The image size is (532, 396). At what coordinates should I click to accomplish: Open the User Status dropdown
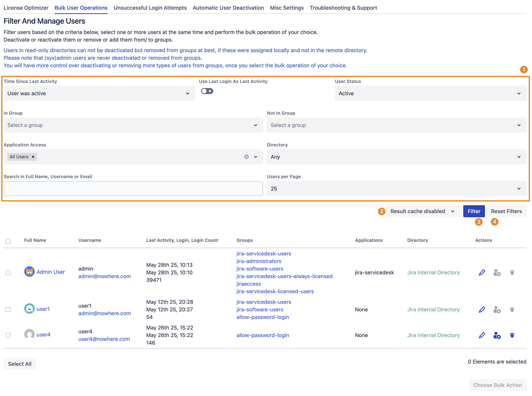click(x=430, y=94)
